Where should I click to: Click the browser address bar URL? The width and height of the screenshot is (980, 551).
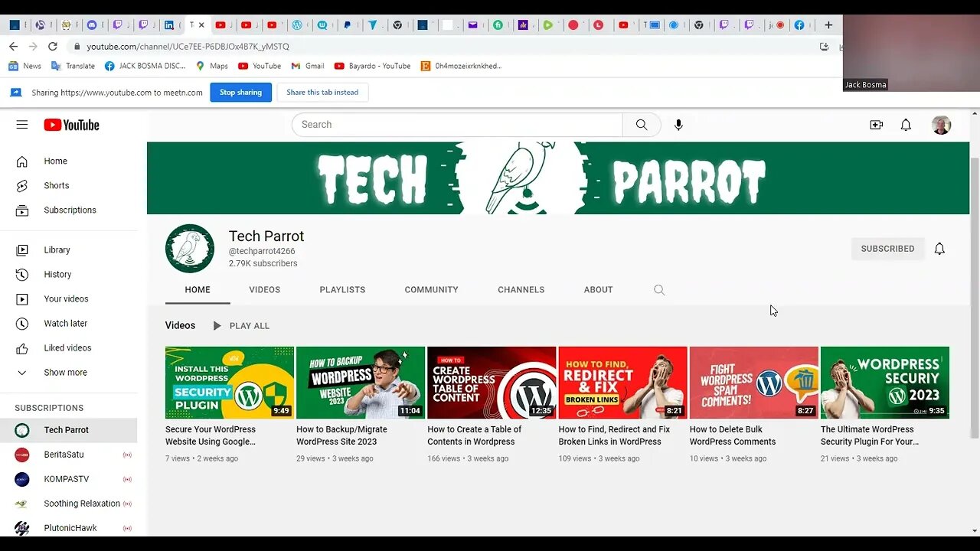pyautogui.click(x=188, y=47)
